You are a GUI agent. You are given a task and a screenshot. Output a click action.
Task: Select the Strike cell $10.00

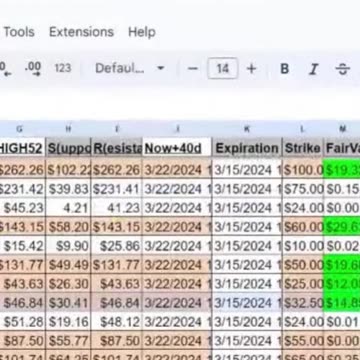click(x=302, y=246)
